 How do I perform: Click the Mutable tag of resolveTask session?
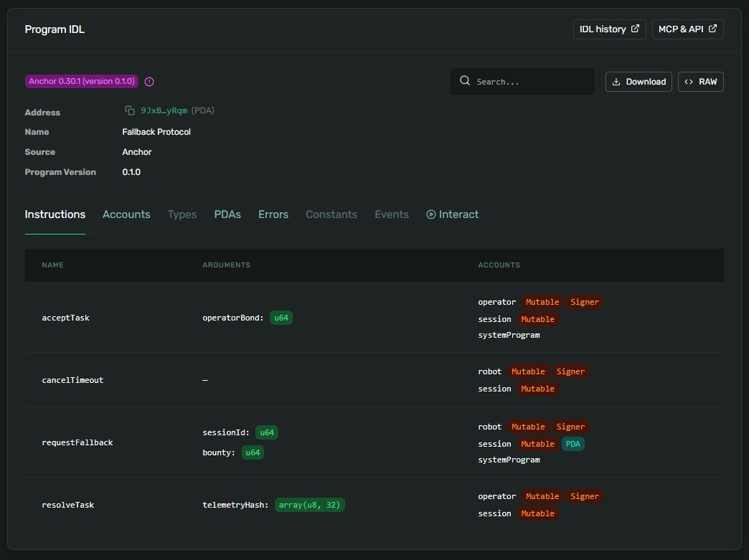(x=537, y=513)
